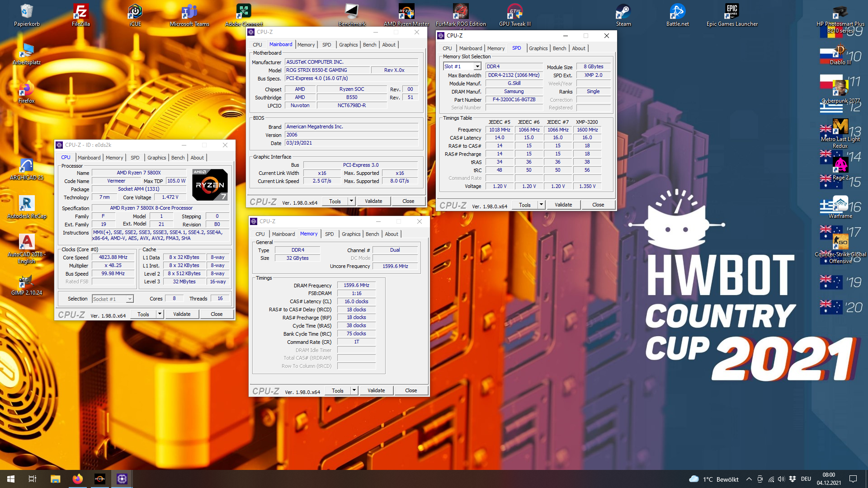Open File Explorer from the taskbar

pyautogui.click(x=55, y=479)
